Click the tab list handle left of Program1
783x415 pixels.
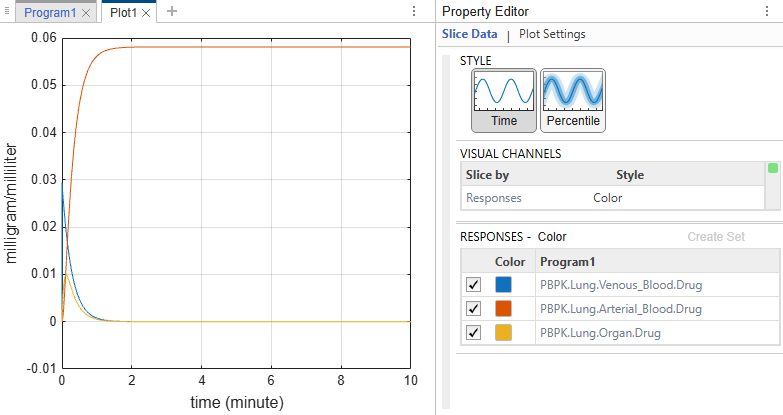click(7, 11)
